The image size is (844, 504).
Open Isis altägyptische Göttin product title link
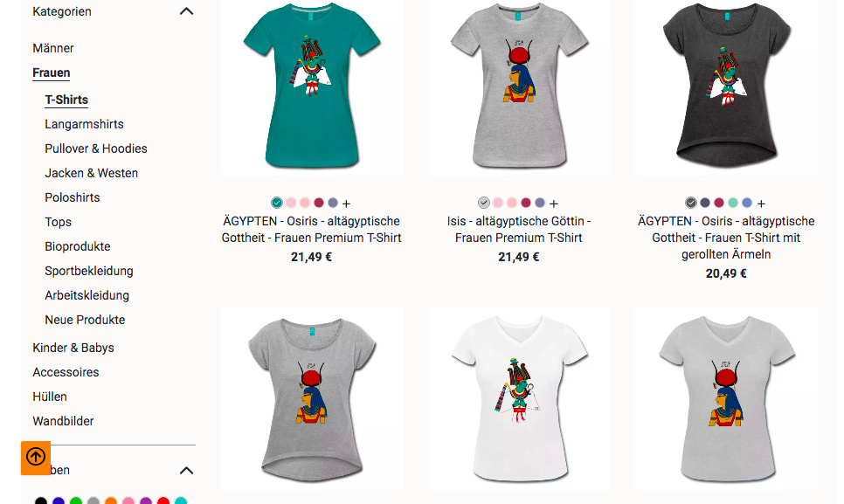[x=519, y=229]
